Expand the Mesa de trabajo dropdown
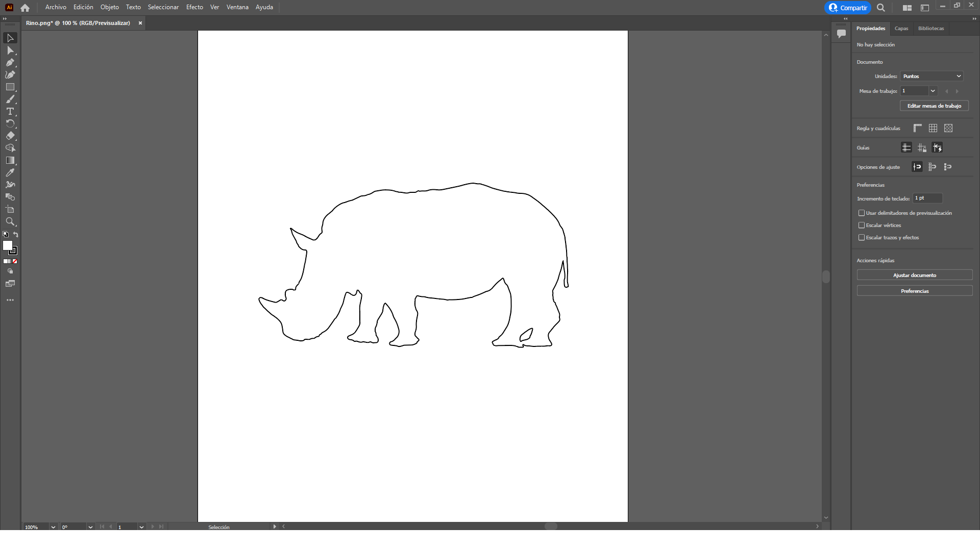This screenshot has height=551, width=980. click(933, 91)
